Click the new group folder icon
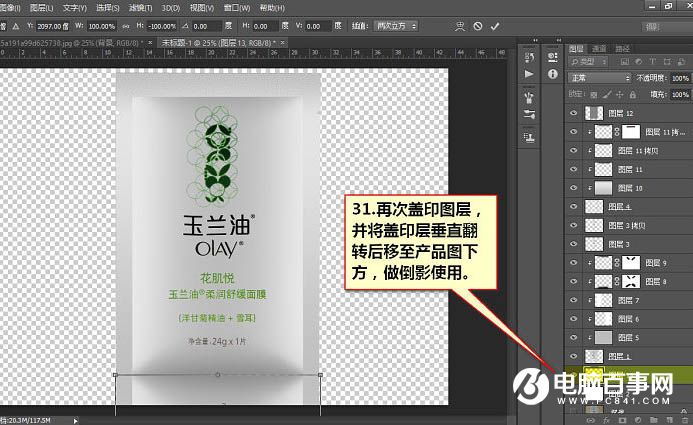693x425 pixels. (654, 420)
